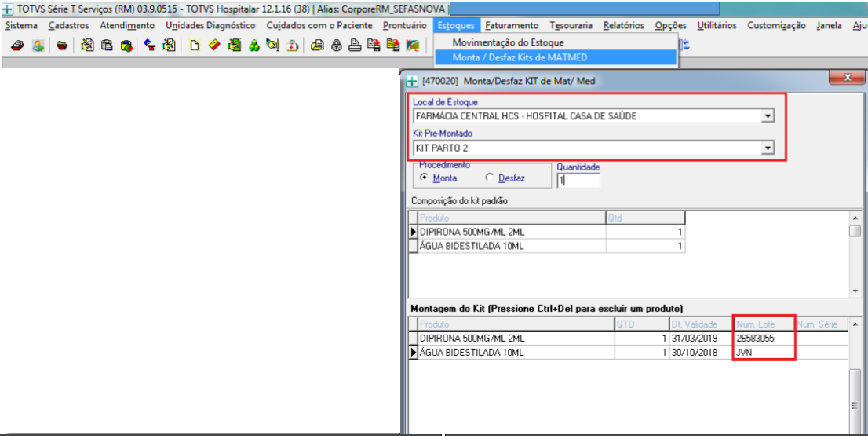Click the Estoques menu
Viewport: 868px width, 436px height.
[456, 25]
